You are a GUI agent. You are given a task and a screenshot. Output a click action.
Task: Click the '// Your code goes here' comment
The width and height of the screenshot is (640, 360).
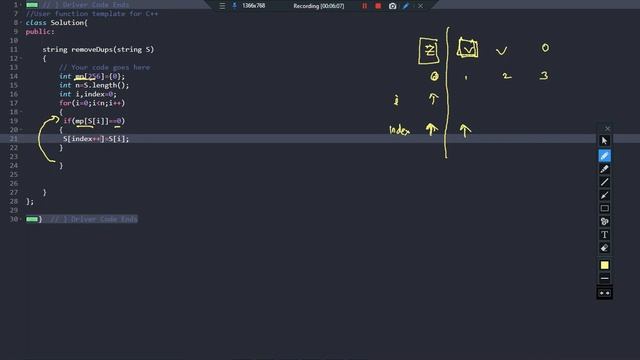[104, 67]
